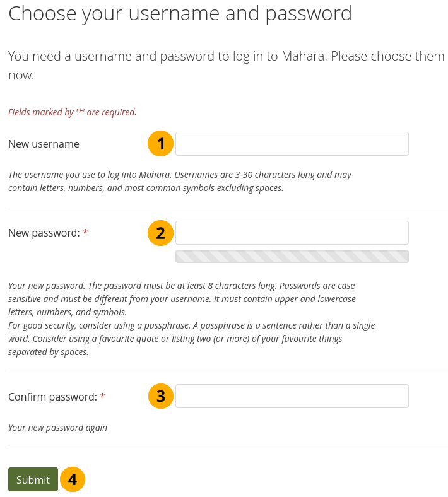Image resolution: width=448 pixels, height=497 pixels.
Task: Click the red asterisk beside Confirm password
Action: coord(102,397)
